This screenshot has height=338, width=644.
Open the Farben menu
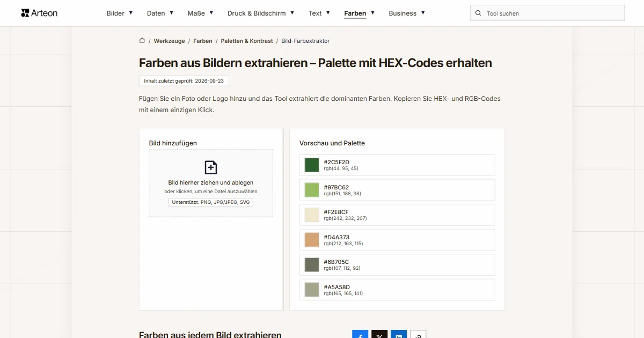click(x=355, y=13)
